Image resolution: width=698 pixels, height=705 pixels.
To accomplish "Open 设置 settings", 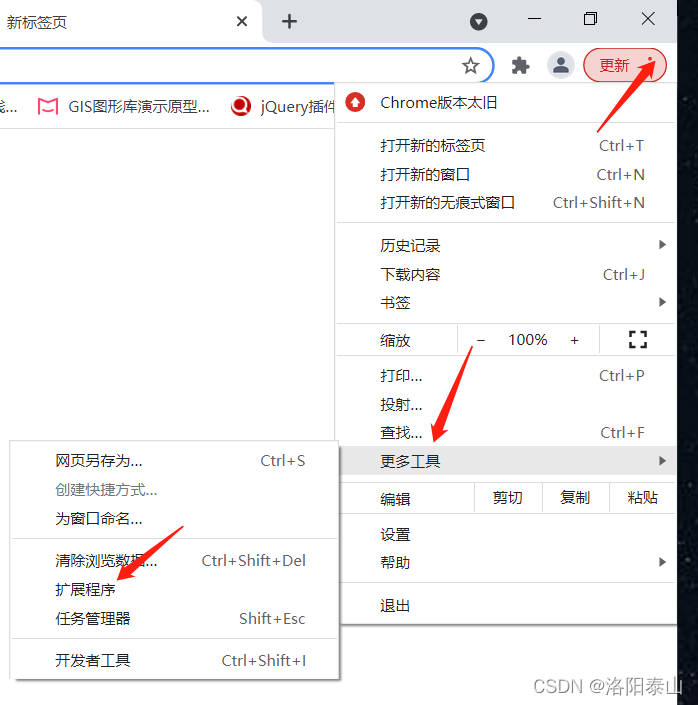I will tap(506, 535).
